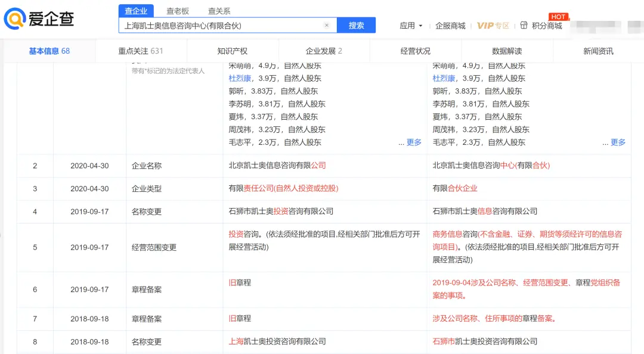The image size is (644, 354).
Task: Switch to the 企业发展 2 tab
Action: [324, 51]
